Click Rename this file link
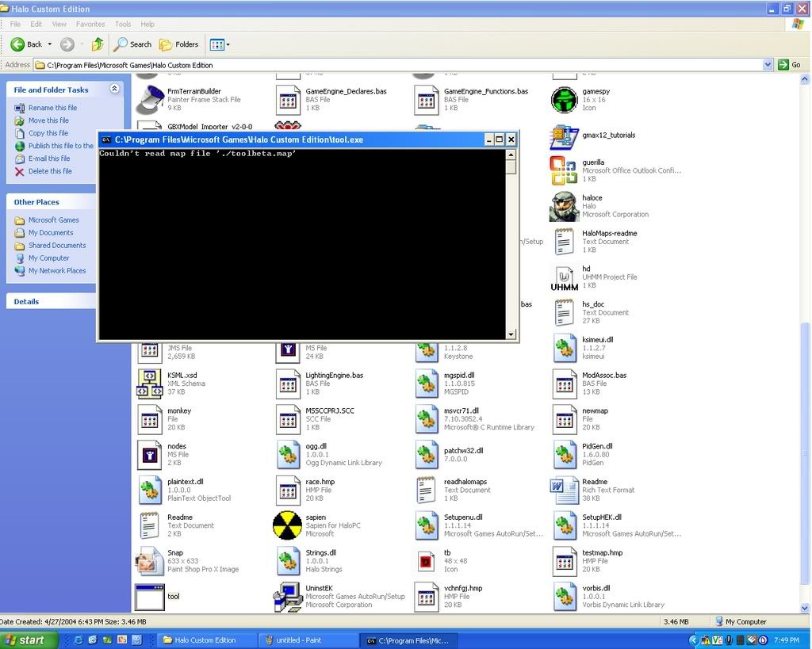 pyautogui.click(x=52, y=108)
